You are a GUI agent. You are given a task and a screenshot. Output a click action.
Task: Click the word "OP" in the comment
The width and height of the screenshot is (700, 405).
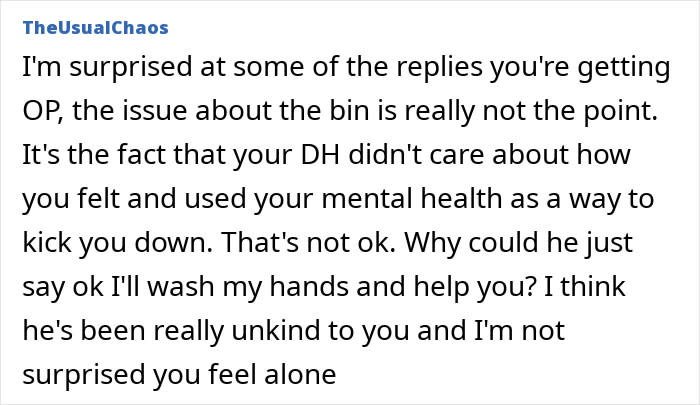[x=38, y=113]
